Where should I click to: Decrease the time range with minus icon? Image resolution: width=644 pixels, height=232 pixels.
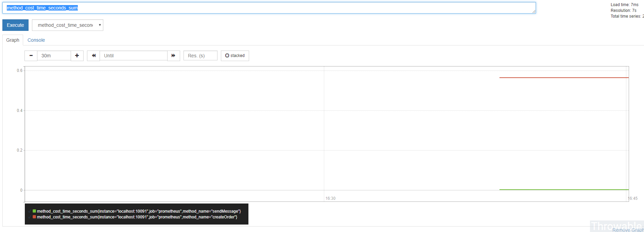[31, 56]
